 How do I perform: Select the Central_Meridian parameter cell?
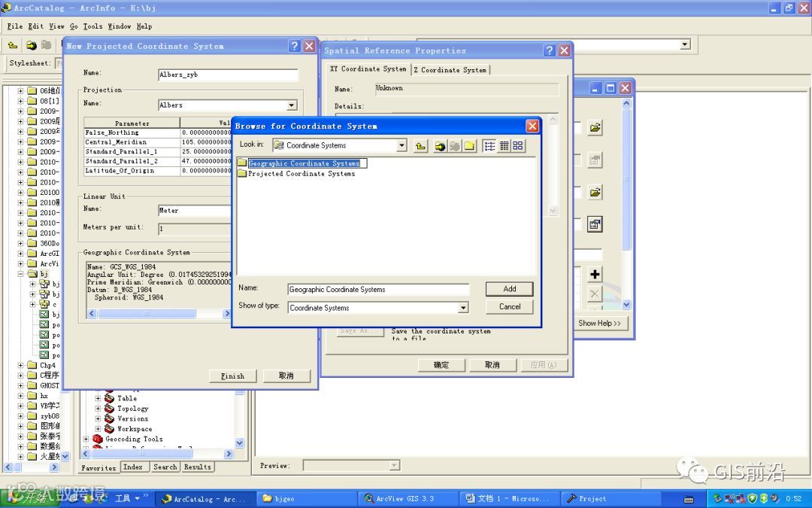pos(132,142)
